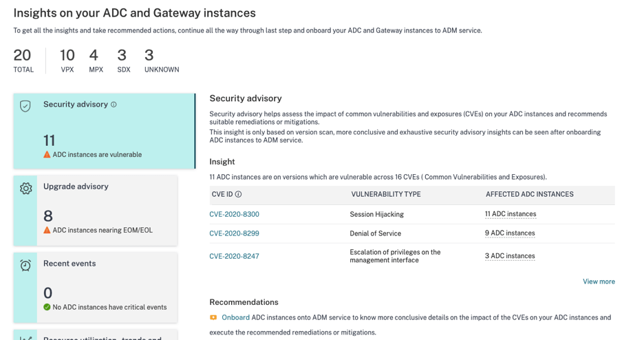
Task: Open the CVE-2020-8299 link
Action: [234, 233]
